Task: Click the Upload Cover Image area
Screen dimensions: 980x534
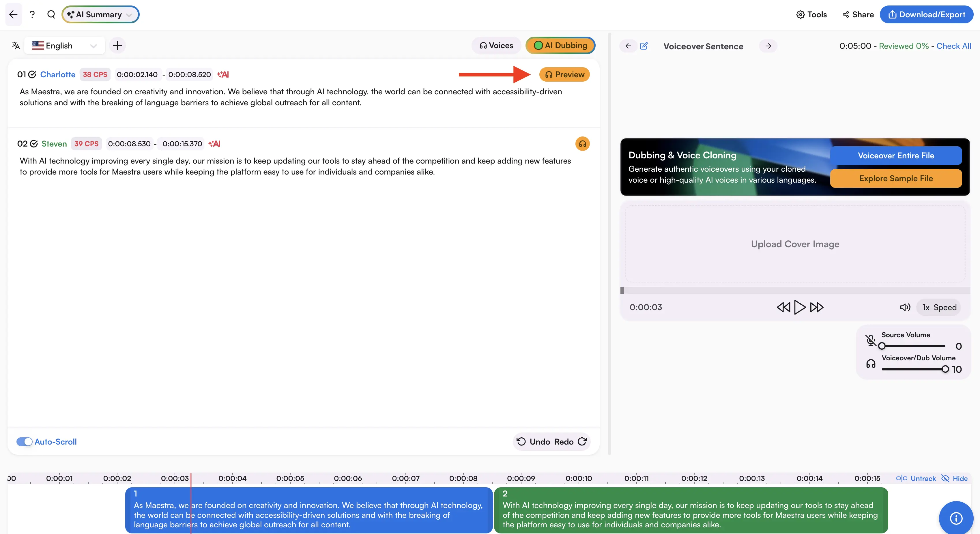Action: pos(795,244)
